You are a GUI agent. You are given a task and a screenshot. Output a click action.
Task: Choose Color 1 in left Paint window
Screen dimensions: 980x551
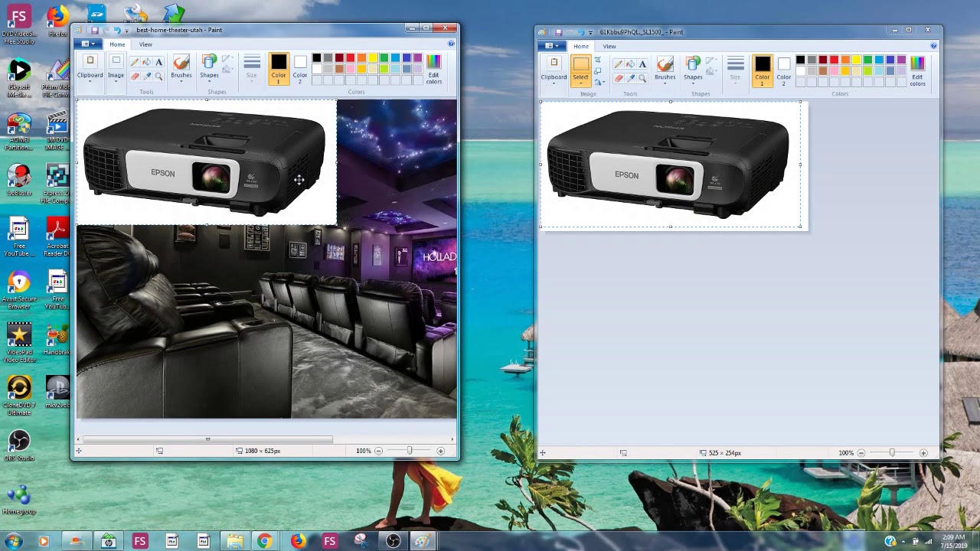tap(278, 69)
